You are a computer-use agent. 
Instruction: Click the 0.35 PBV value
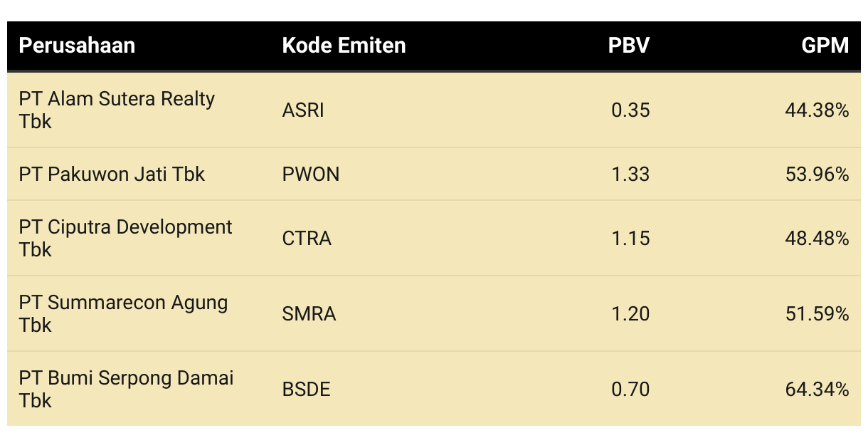[x=630, y=110]
